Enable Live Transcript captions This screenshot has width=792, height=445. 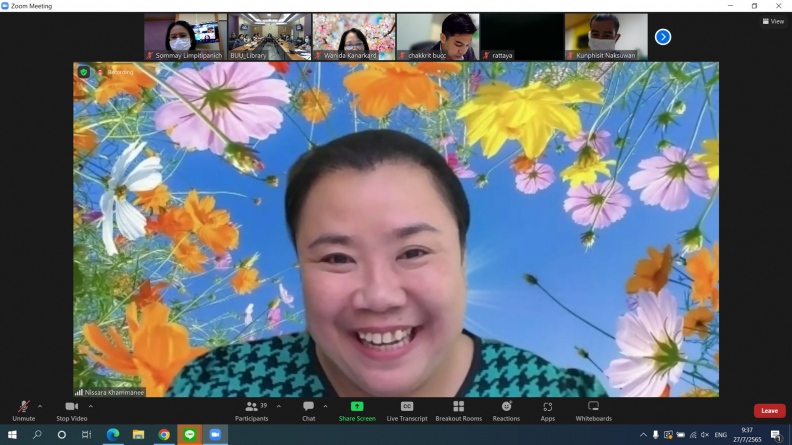point(407,409)
